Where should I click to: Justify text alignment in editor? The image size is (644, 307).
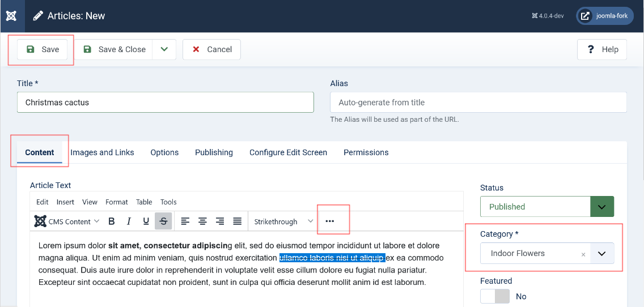click(x=238, y=221)
